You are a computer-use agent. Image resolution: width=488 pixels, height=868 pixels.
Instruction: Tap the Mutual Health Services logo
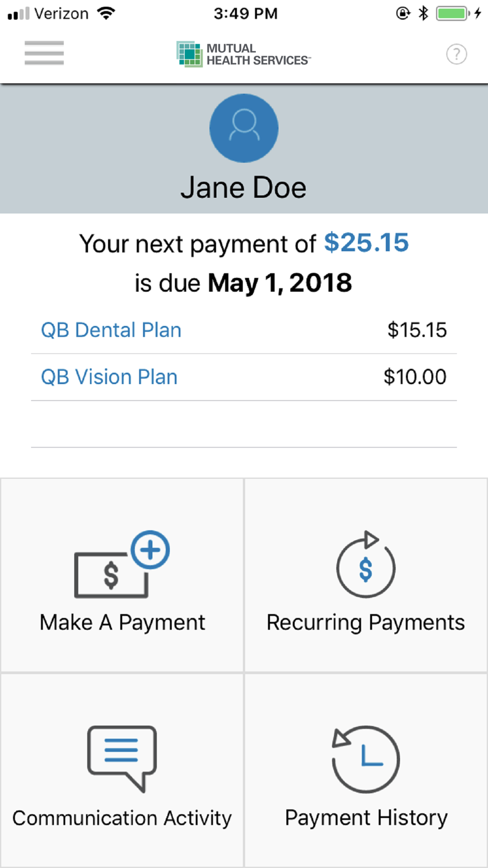(244, 54)
